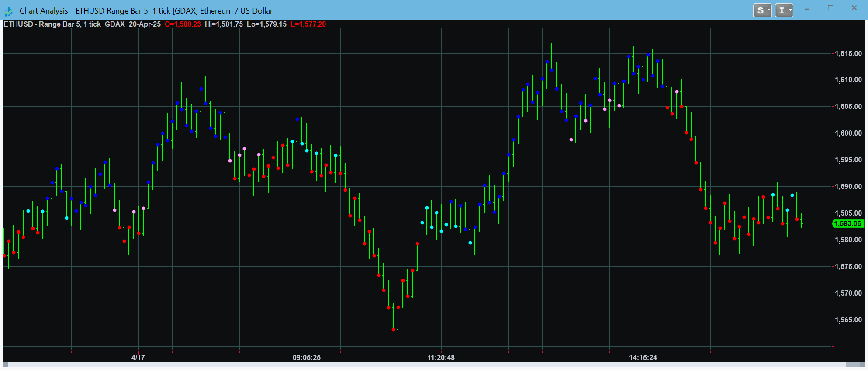This screenshot has height=370, width=868.
Task: Click the 1,570.00 price axis label
Action: tap(848, 293)
